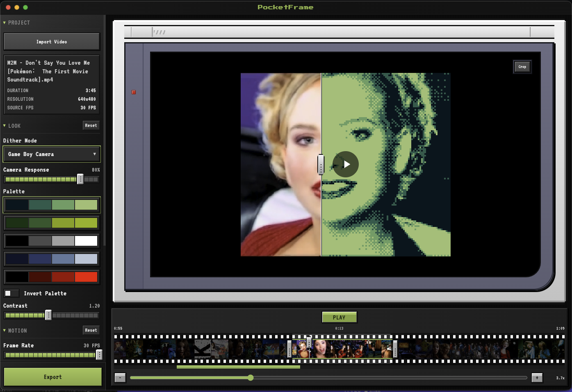
Task: Adjust the Camera Response slider handle
Action: 80,179
